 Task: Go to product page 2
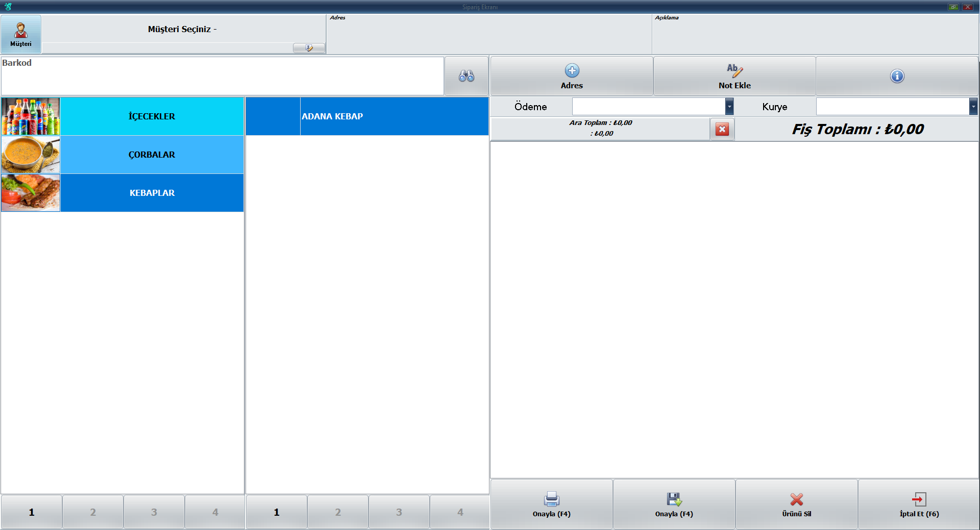pos(338,512)
